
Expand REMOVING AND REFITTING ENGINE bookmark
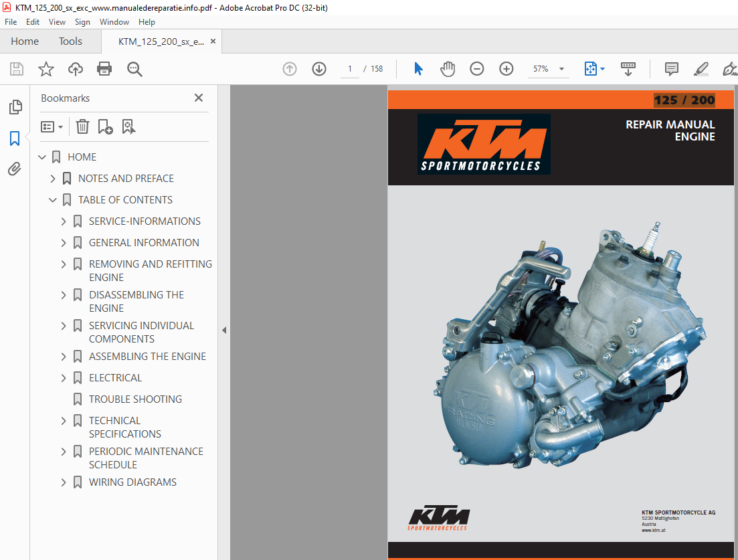pos(64,264)
